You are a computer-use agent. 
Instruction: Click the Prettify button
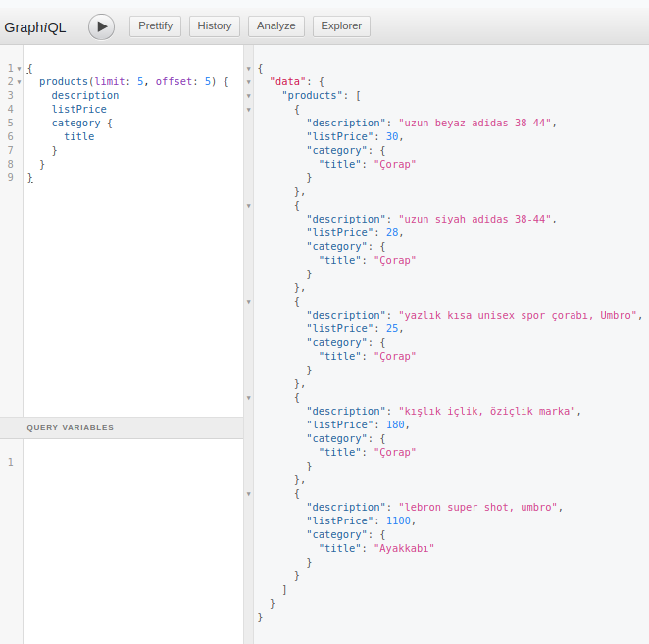(x=155, y=26)
